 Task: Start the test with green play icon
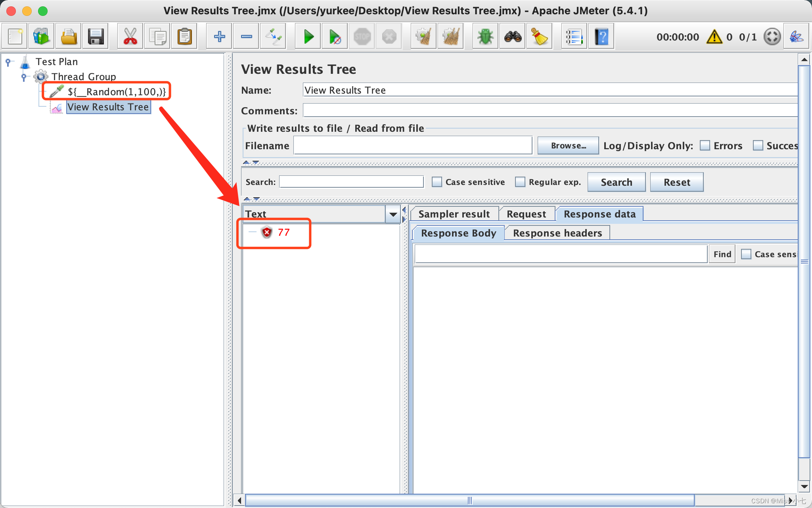(308, 37)
